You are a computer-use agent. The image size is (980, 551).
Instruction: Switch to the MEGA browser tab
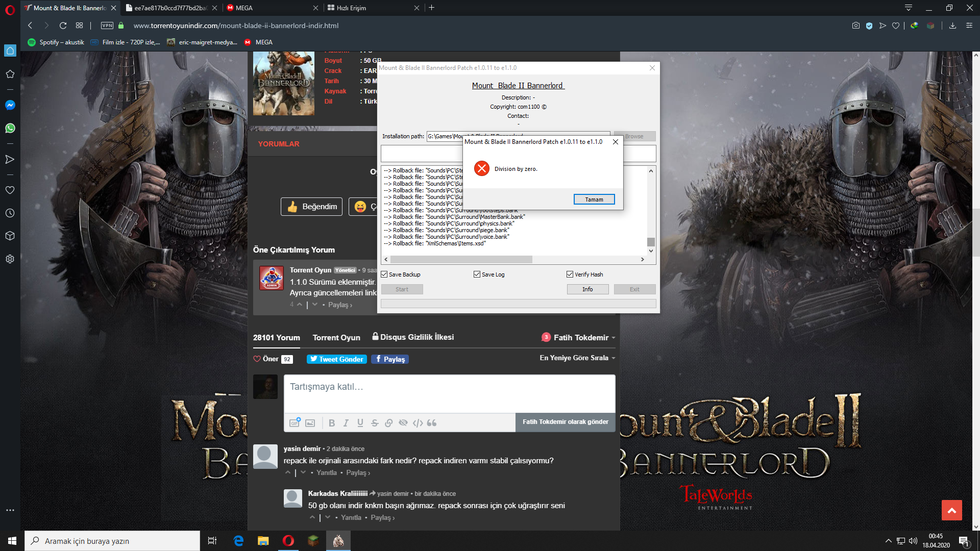pyautogui.click(x=273, y=8)
